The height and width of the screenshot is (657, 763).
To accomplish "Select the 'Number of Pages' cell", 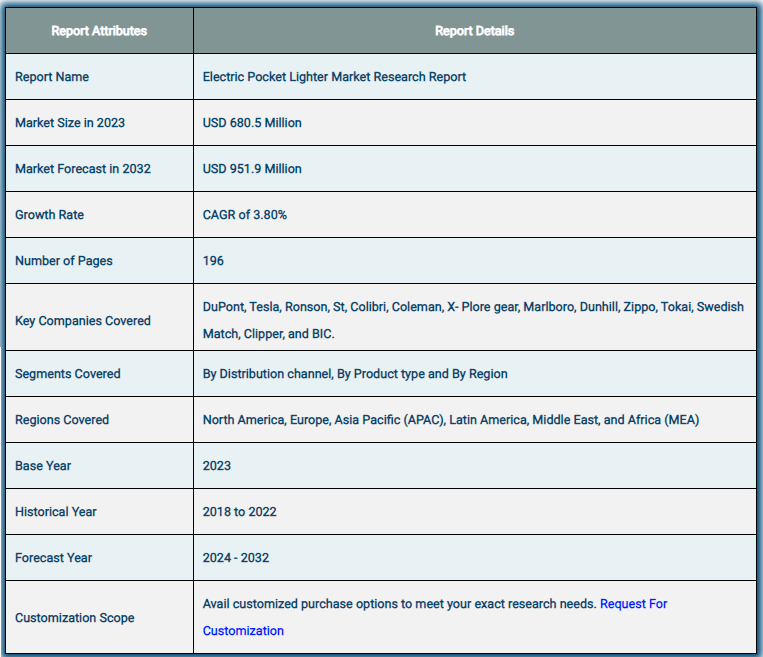I will (x=99, y=261).
